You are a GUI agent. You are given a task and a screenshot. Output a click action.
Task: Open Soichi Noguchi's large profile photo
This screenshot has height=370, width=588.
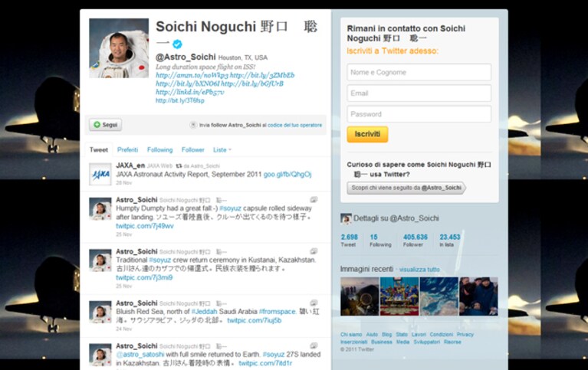coord(119,48)
